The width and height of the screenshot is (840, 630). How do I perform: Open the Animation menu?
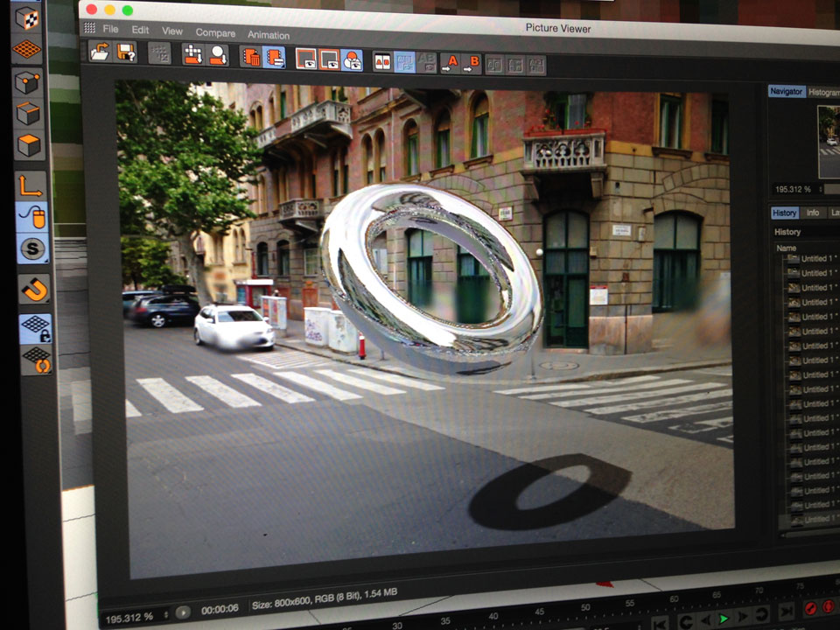tap(268, 35)
